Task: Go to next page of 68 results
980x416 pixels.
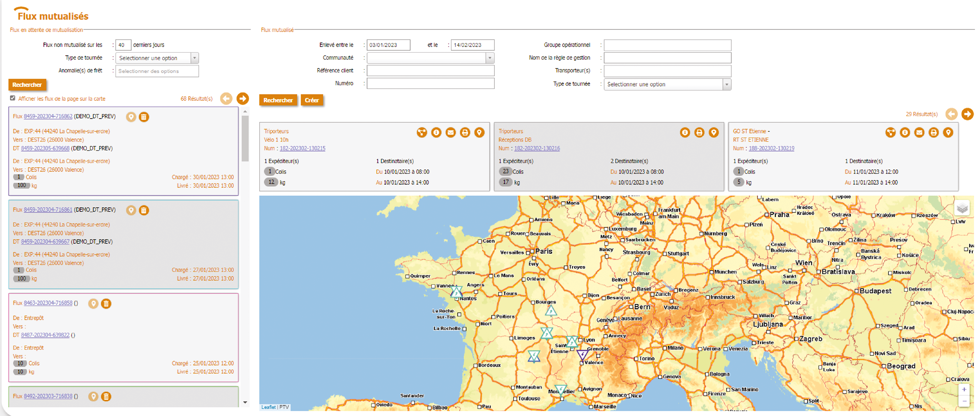Action: tap(242, 99)
